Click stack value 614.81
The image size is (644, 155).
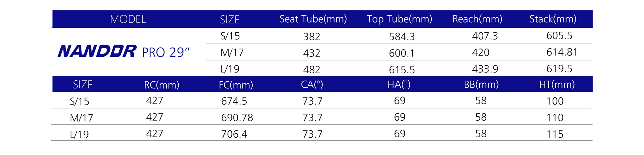click(562, 52)
